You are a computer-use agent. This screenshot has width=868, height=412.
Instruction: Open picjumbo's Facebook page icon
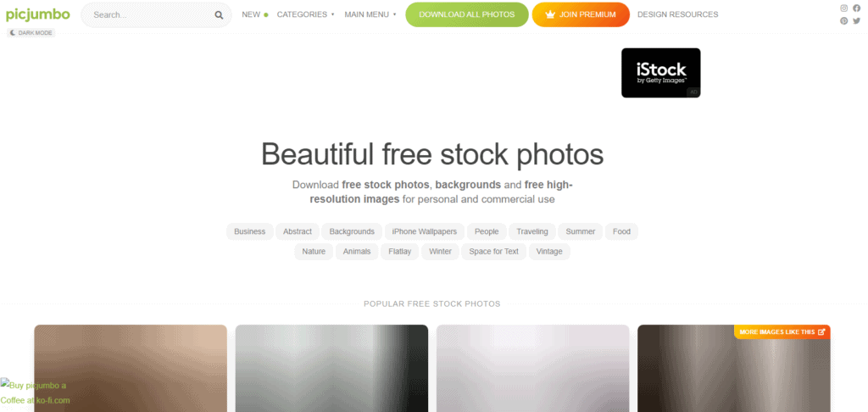point(856,8)
